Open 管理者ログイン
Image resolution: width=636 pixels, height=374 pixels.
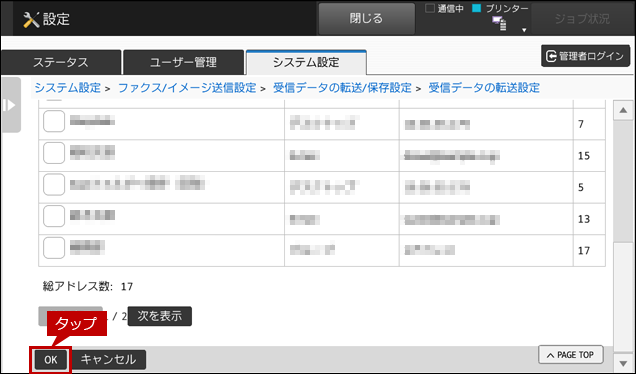[585, 56]
